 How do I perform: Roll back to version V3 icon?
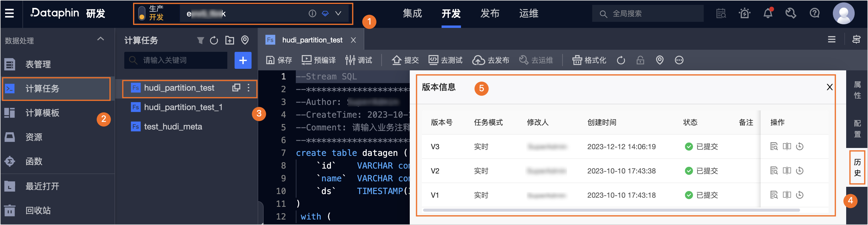click(x=800, y=146)
